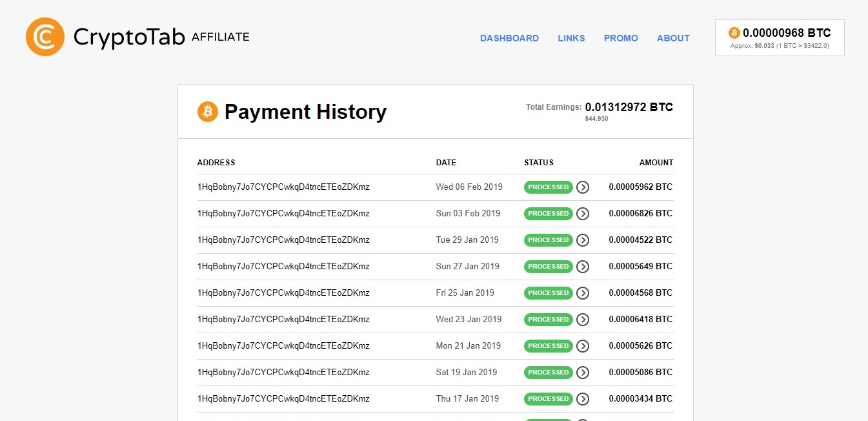868x421 pixels.
Task: Click wallet address in Sun 03 Feb 2019 row
Action: pyautogui.click(x=283, y=214)
